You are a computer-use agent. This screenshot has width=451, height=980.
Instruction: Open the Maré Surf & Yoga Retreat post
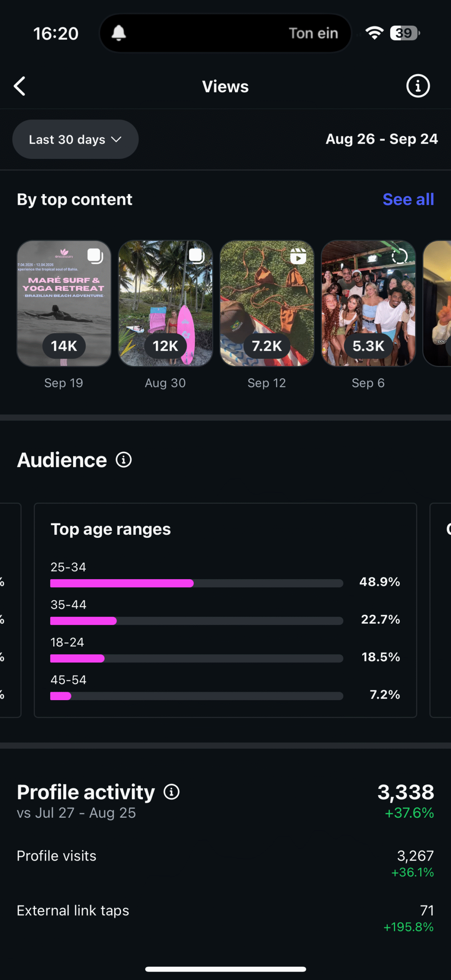pyautogui.click(x=64, y=303)
